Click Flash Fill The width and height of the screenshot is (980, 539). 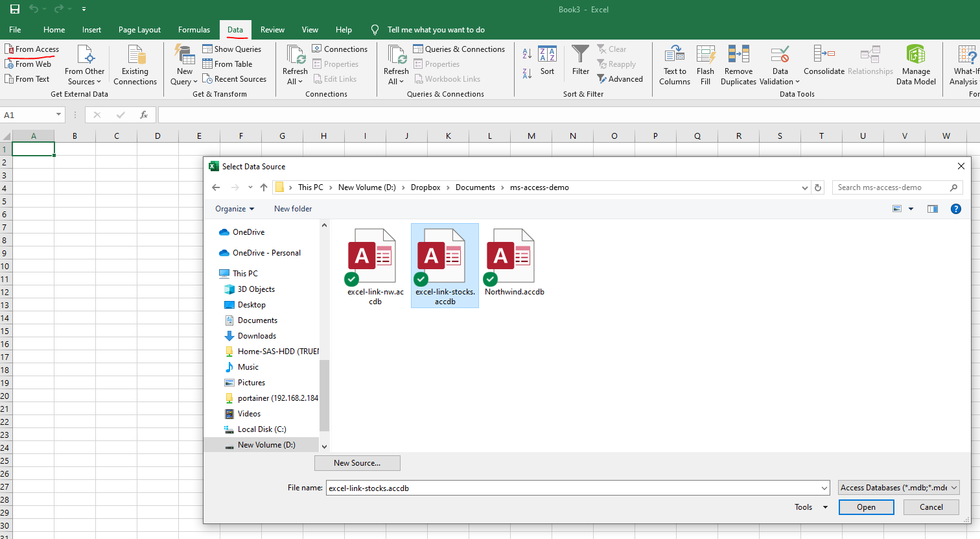pos(705,65)
